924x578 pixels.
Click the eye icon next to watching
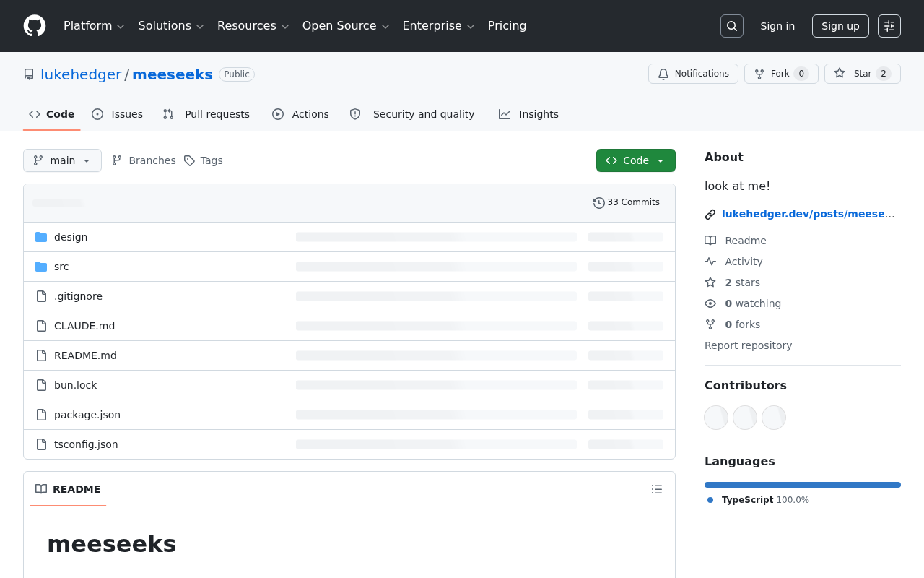pyautogui.click(x=710, y=303)
